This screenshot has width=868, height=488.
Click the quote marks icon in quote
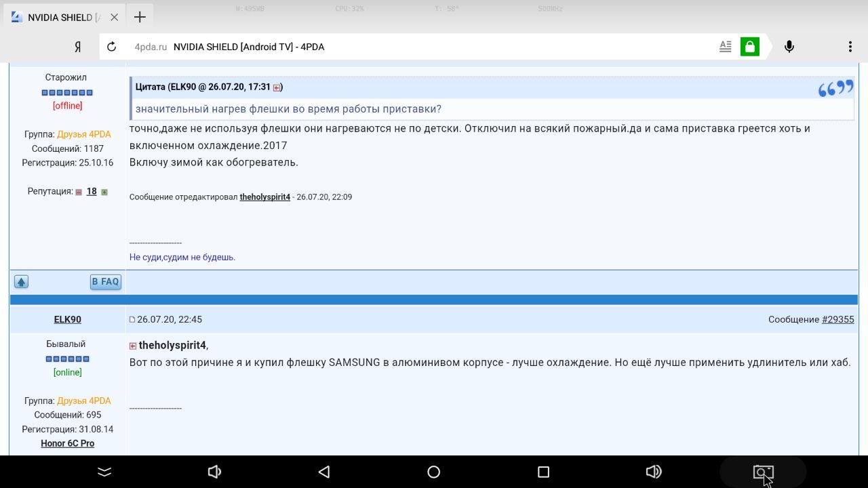(x=835, y=88)
